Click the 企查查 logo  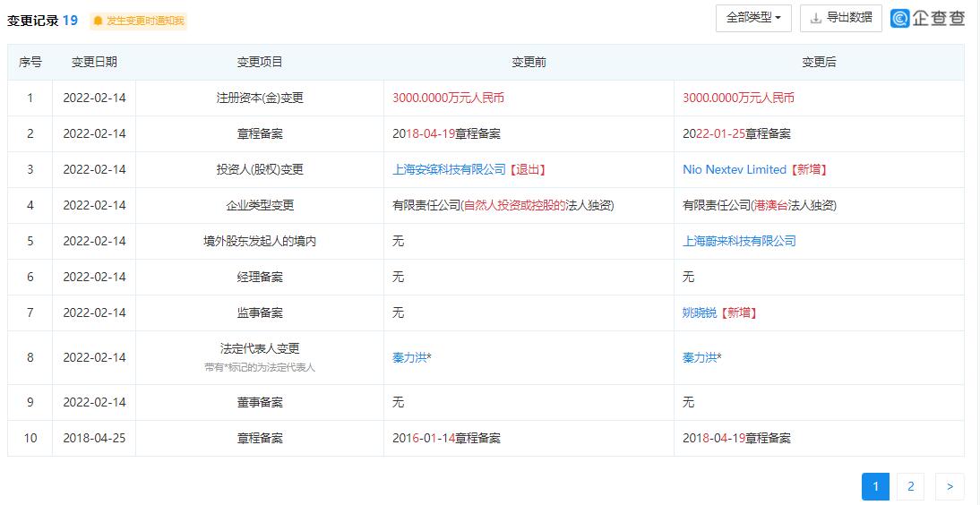tap(928, 19)
